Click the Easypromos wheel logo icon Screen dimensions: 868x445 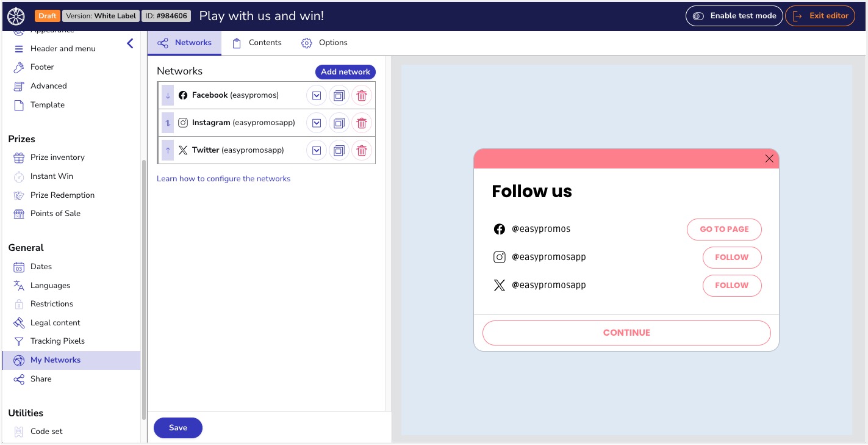pyautogui.click(x=16, y=16)
